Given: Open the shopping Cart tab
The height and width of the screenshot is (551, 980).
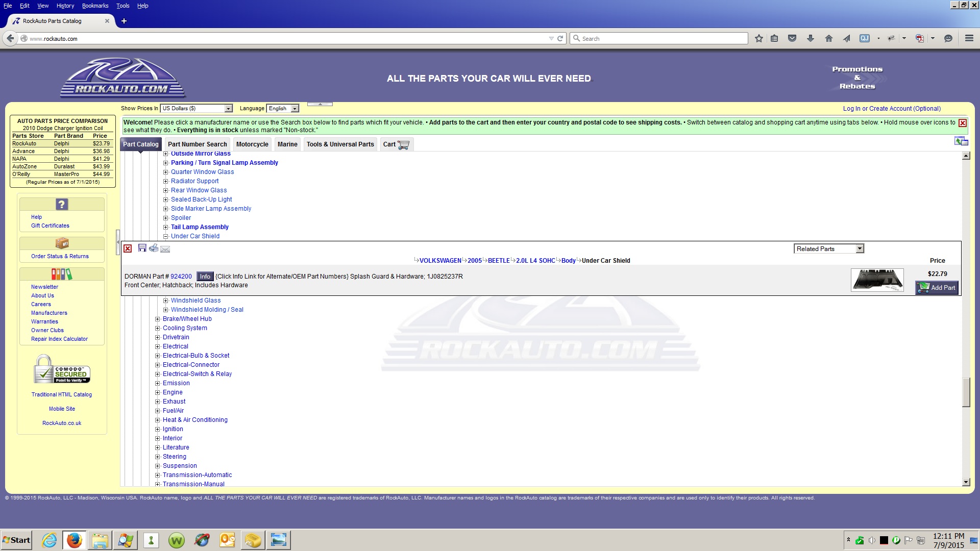Looking at the screenshot, I should pyautogui.click(x=396, y=144).
